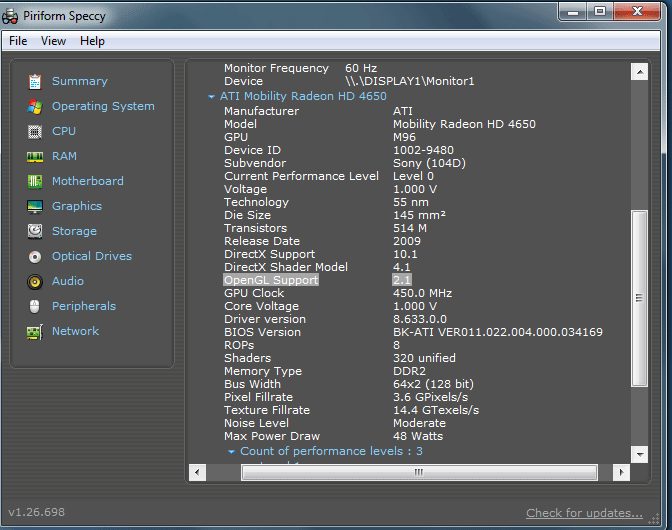Viewport: 672px width, 530px height.
Task: Collapse the ATI Mobility Radeon HD 4650 node
Action: 211,97
